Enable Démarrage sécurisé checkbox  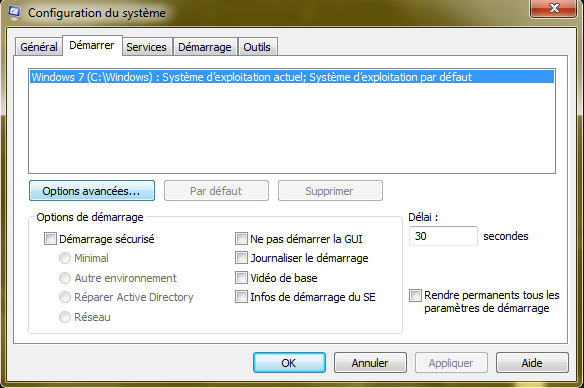pyautogui.click(x=50, y=239)
